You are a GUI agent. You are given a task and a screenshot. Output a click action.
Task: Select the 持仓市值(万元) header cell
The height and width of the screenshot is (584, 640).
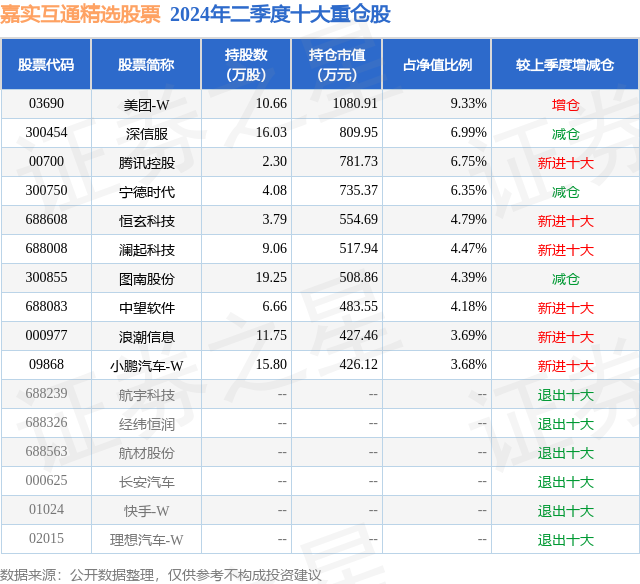click(x=337, y=64)
